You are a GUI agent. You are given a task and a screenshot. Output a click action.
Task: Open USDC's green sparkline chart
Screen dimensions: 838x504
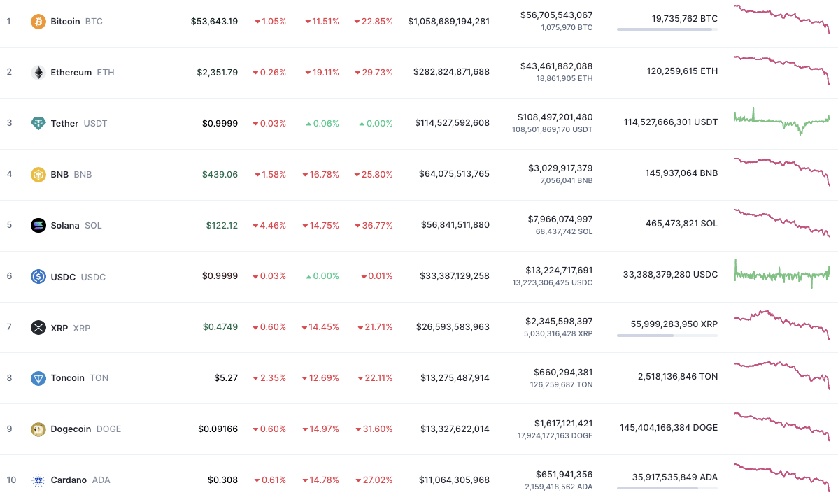[x=782, y=274]
